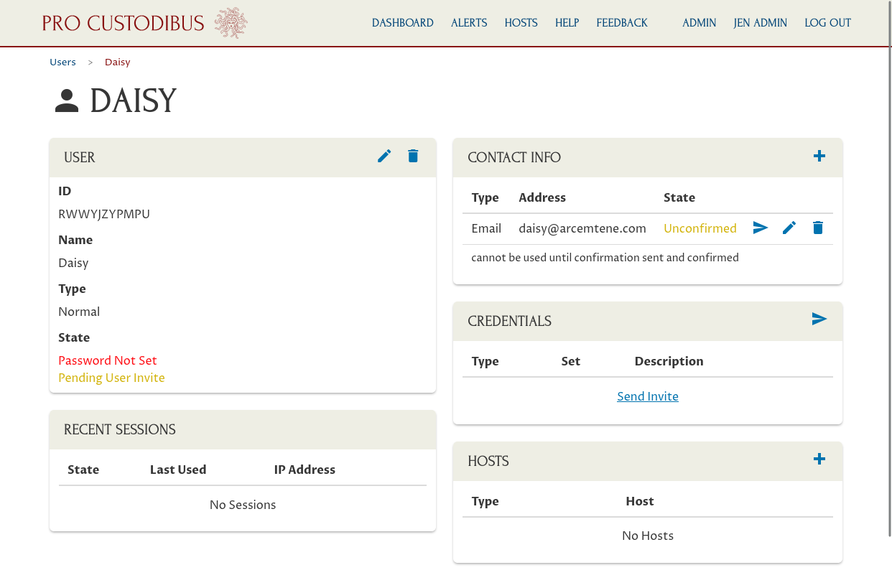Click the Hosts panel title
The image size is (892, 588).
pyautogui.click(x=488, y=461)
